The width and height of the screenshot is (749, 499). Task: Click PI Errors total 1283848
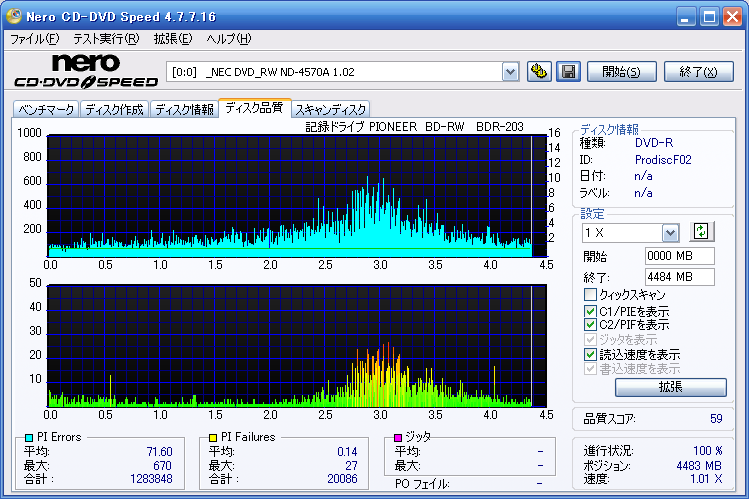pyautogui.click(x=151, y=478)
